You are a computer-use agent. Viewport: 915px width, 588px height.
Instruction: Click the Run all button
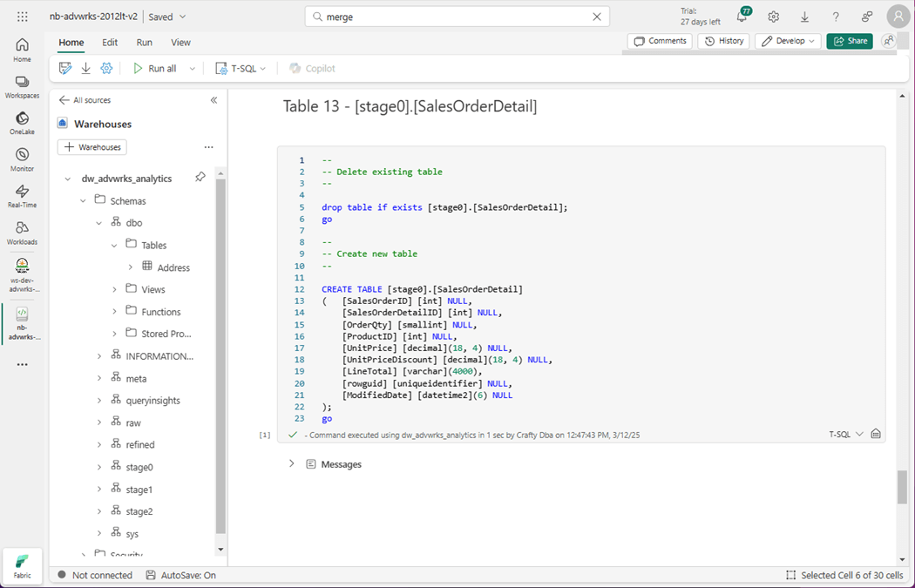click(155, 68)
